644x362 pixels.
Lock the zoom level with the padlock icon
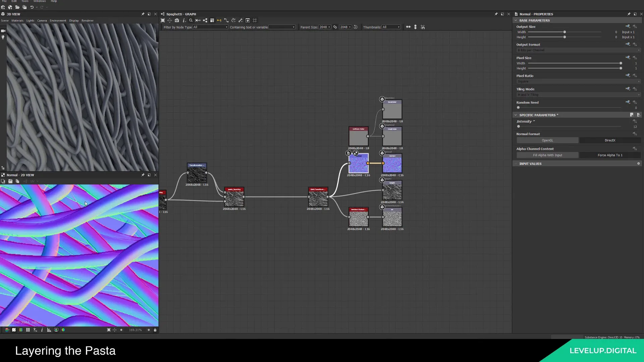[155, 330]
